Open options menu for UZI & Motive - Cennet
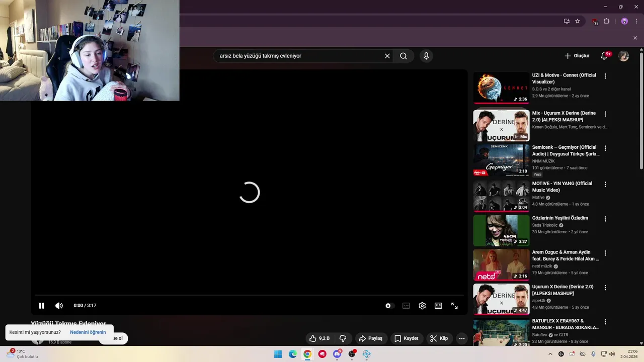 pyautogui.click(x=605, y=76)
